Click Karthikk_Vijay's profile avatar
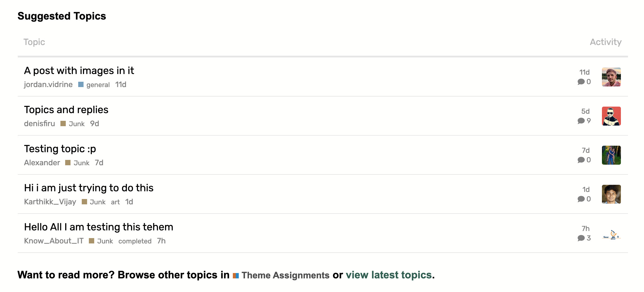This screenshot has height=292, width=644. pyautogui.click(x=611, y=194)
